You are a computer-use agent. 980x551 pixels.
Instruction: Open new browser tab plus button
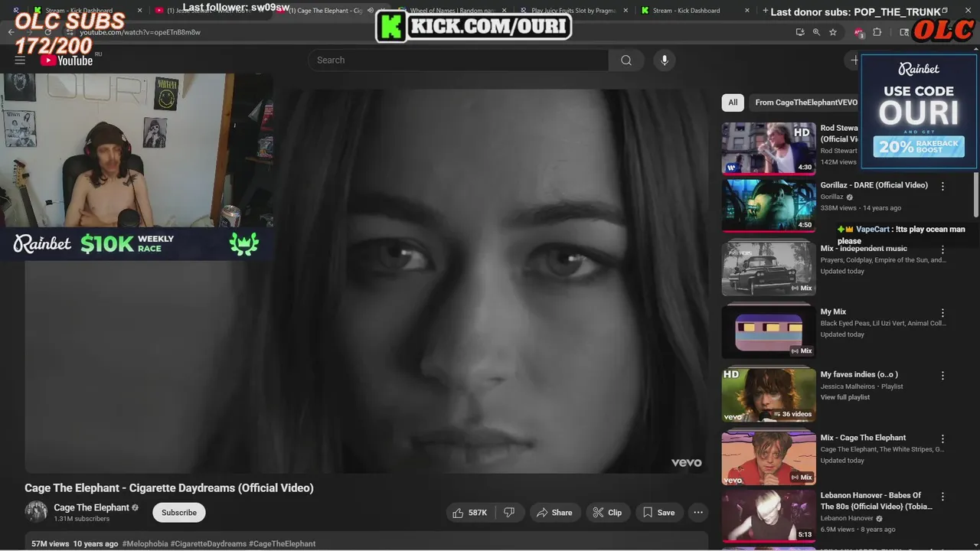click(766, 11)
